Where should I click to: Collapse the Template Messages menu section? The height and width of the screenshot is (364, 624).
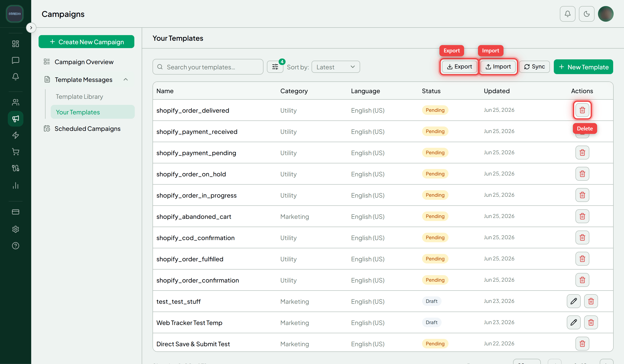126,80
